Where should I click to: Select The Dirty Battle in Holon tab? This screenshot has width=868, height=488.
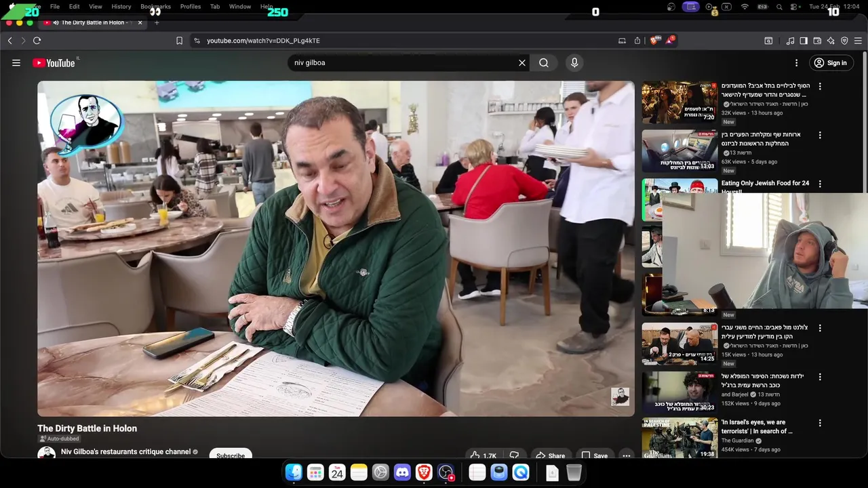pyautogui.click(x=93, y=22)
